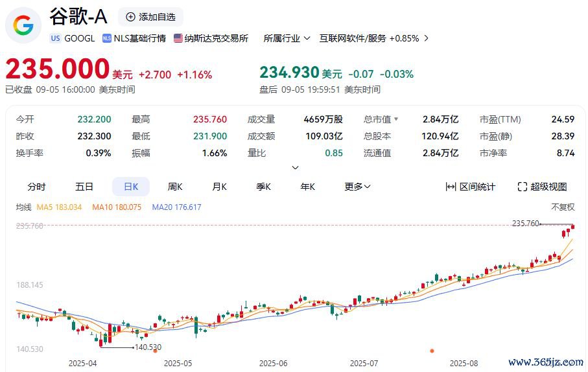Click the 最高 value 235.760

tap(210, 119)
